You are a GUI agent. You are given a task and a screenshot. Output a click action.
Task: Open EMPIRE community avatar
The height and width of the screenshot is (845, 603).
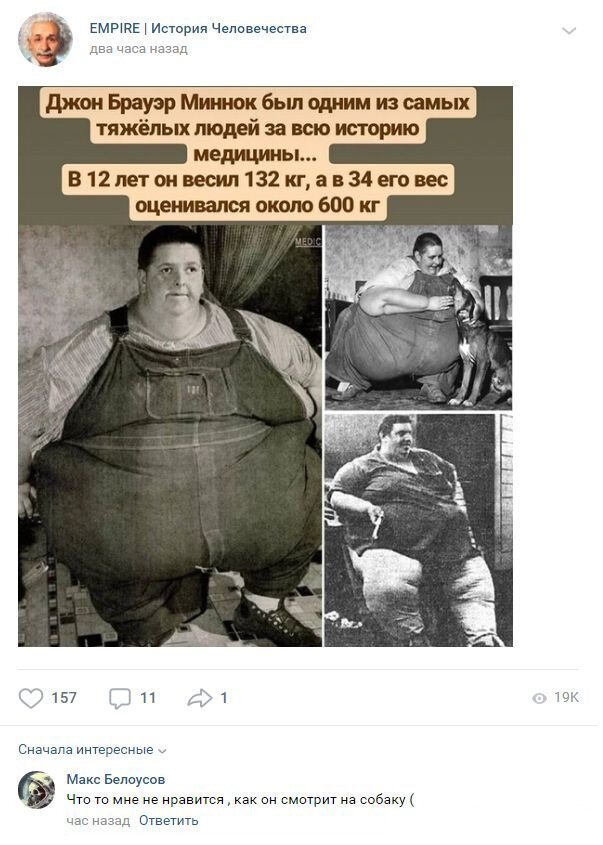click(45, 39)
